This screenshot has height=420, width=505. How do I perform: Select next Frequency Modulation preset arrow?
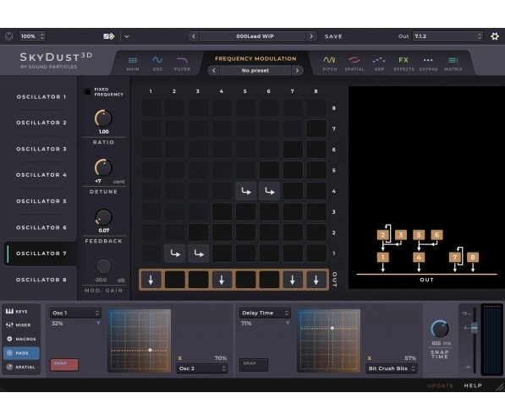(x=297, y=70)
